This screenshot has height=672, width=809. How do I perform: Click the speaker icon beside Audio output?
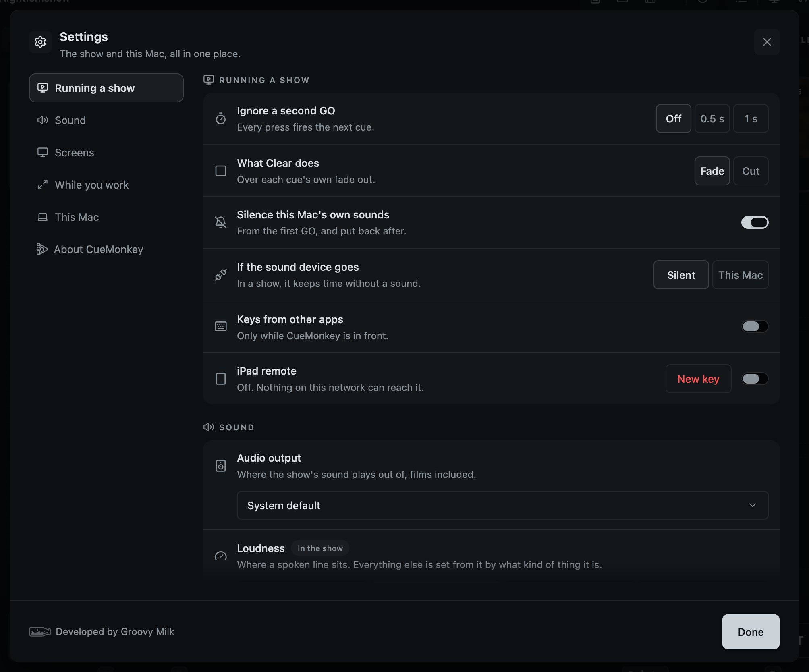pyautogui.click(x=221, y=466)
